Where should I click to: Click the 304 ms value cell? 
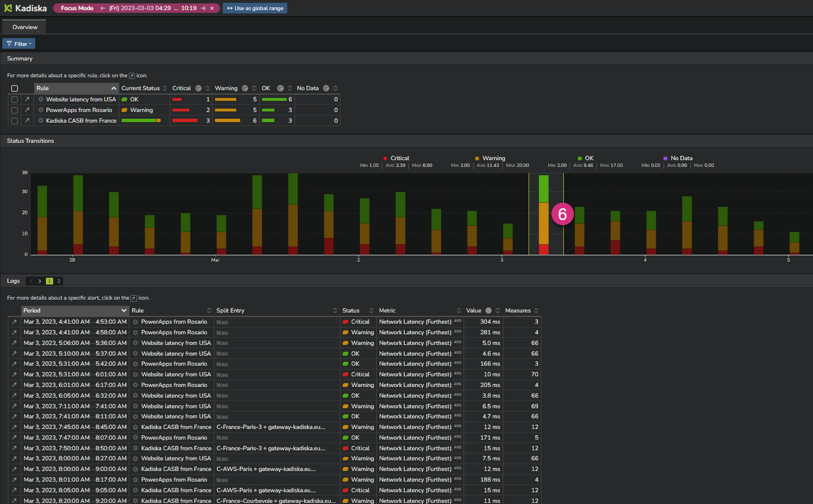[483, 322]
